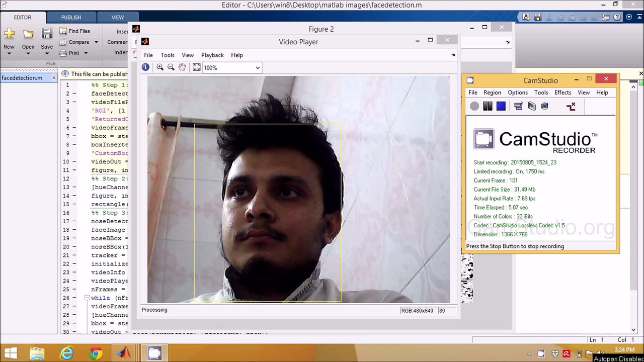Switch to the PUBLISH ribbon tab

pos(71,17)
